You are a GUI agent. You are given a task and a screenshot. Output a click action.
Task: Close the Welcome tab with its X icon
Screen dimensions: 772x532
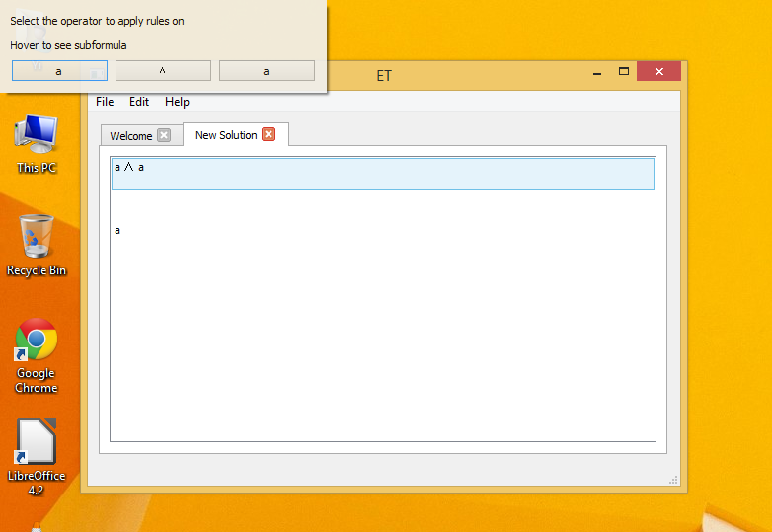point(164,135)
